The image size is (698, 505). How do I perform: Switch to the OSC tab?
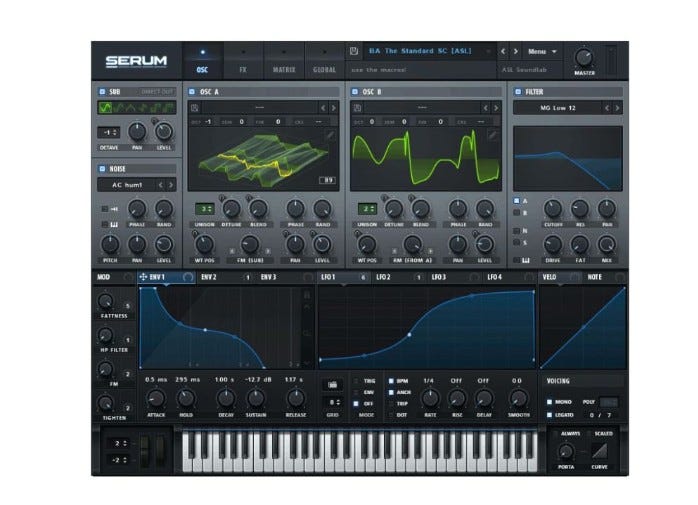203,61
